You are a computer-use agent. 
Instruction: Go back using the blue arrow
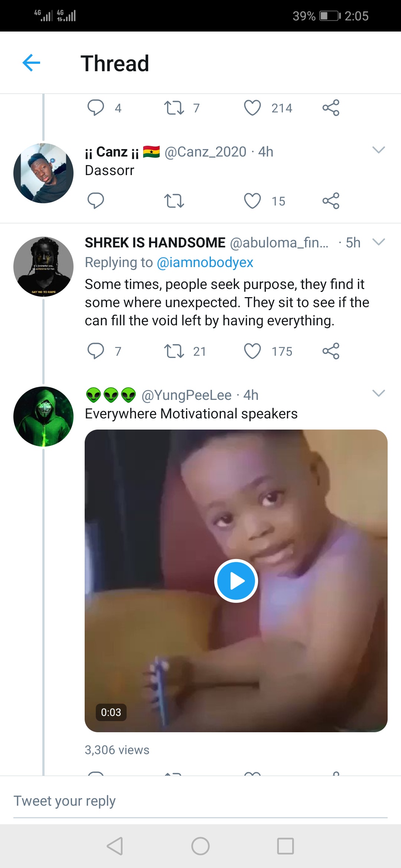pyautogui.click(x=31, y=63)
